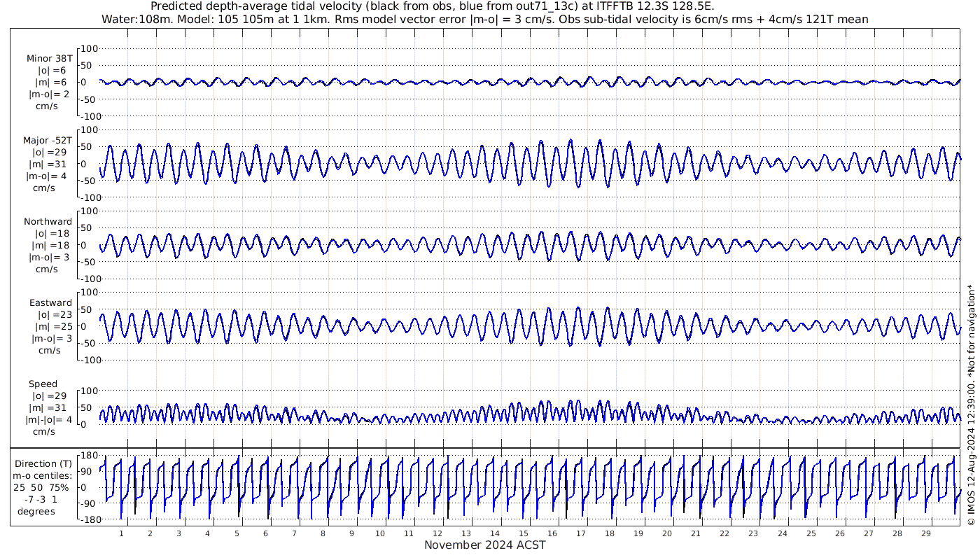Screen dimensions: 980x560
Task: Select the 'Speed' panel label
Action: coord(43,384)
